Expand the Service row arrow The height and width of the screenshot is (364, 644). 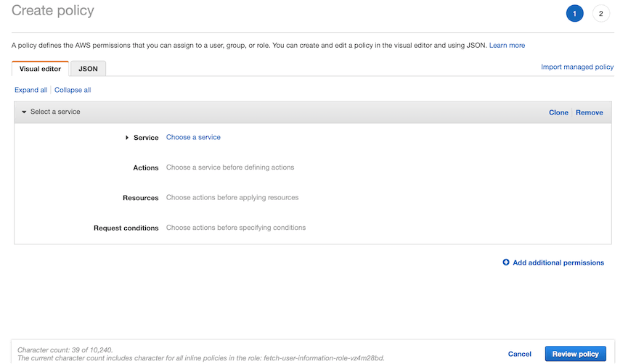127,138
